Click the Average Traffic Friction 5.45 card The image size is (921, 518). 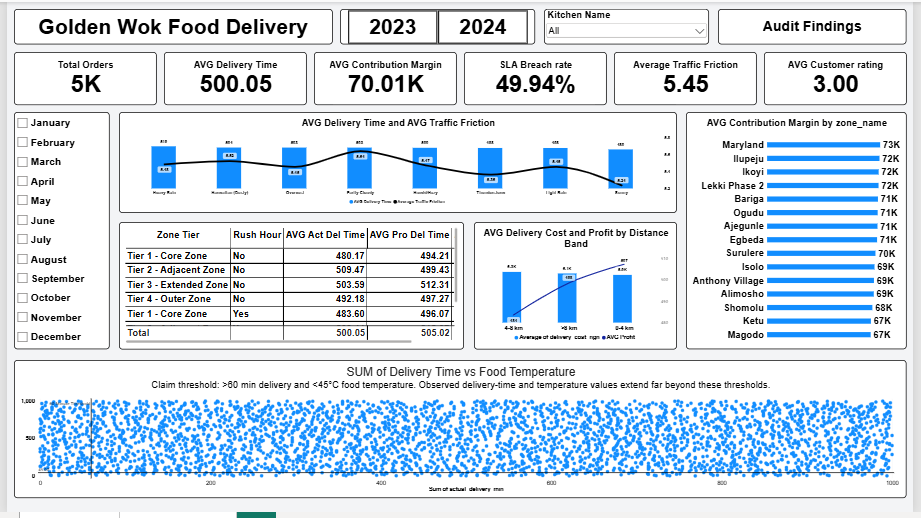click(685, 78)
